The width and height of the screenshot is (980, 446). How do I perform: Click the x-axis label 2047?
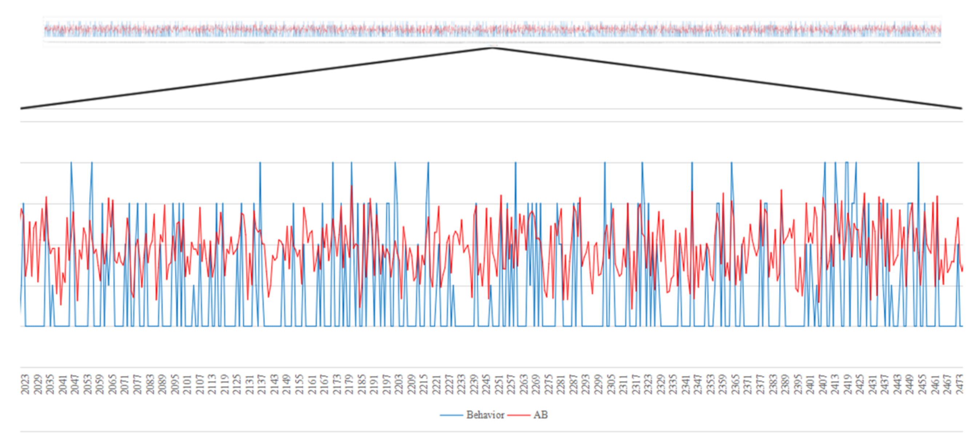tap(75, 384)
